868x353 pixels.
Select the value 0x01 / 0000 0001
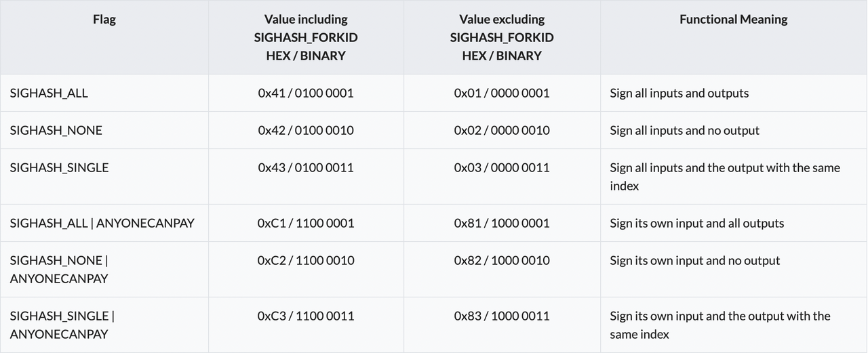coord(502,93)
